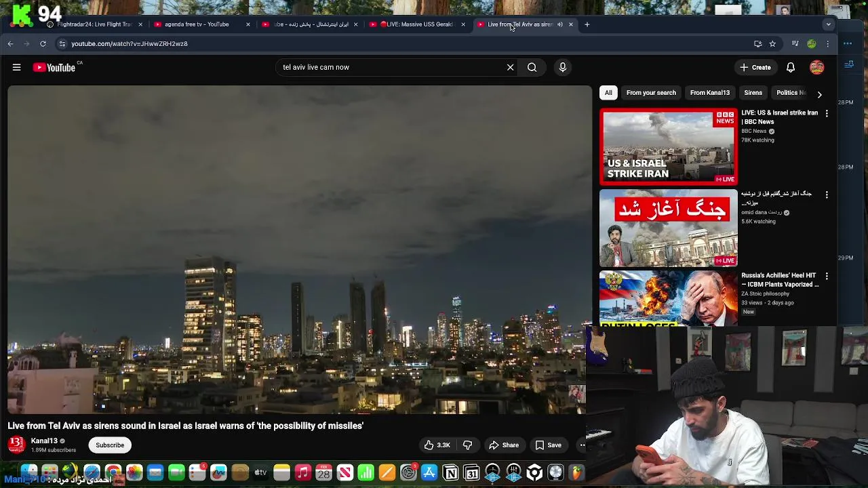Open options for the BBC News video

pos(826,113)
